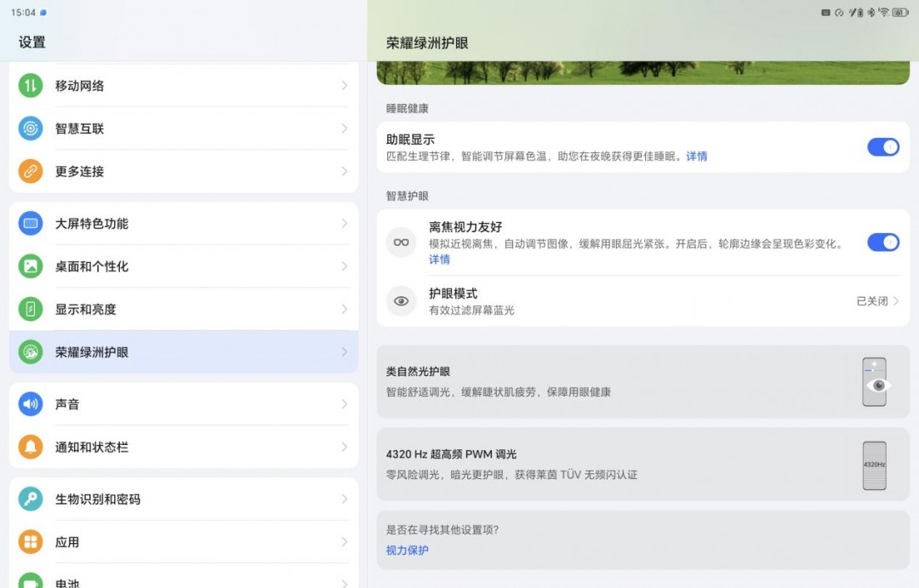Tap the 4320Hz phone illustration
Image resolution: width=919 pixels, height=588 pixels.
coord(875,465)
